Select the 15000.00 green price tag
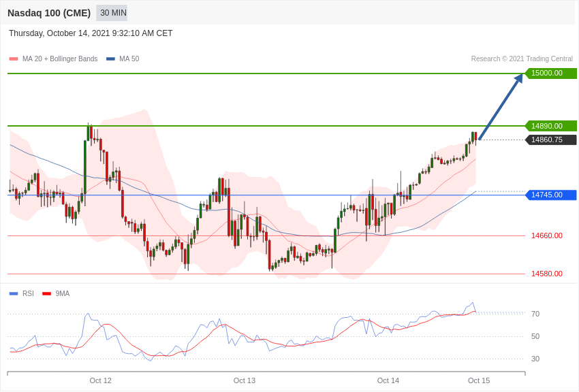 [x=550, y=73]
